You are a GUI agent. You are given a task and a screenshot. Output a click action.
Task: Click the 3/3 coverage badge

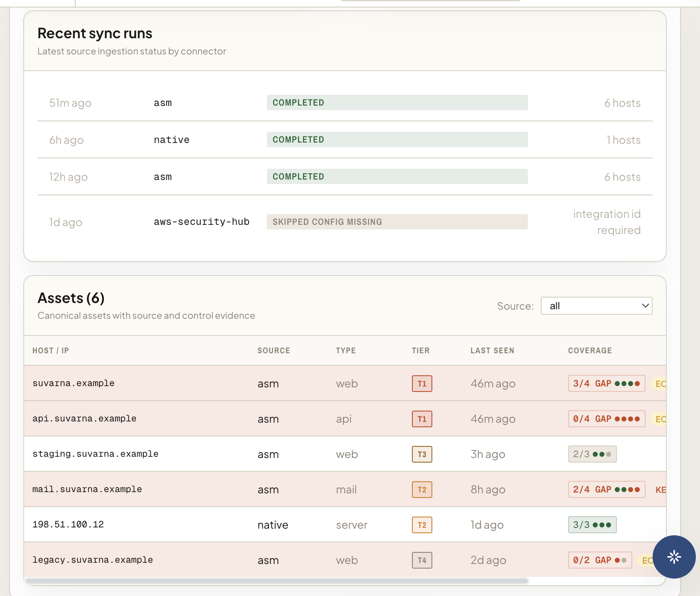tap(592, 525)
